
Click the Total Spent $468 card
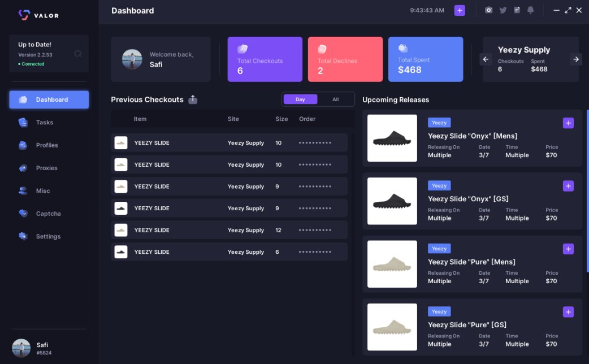click(426, 59)
